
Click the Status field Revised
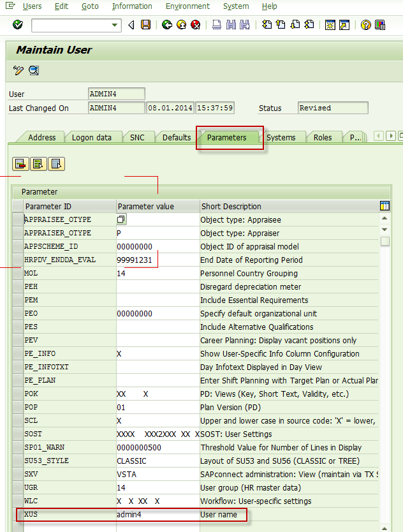tap(332, 108)
